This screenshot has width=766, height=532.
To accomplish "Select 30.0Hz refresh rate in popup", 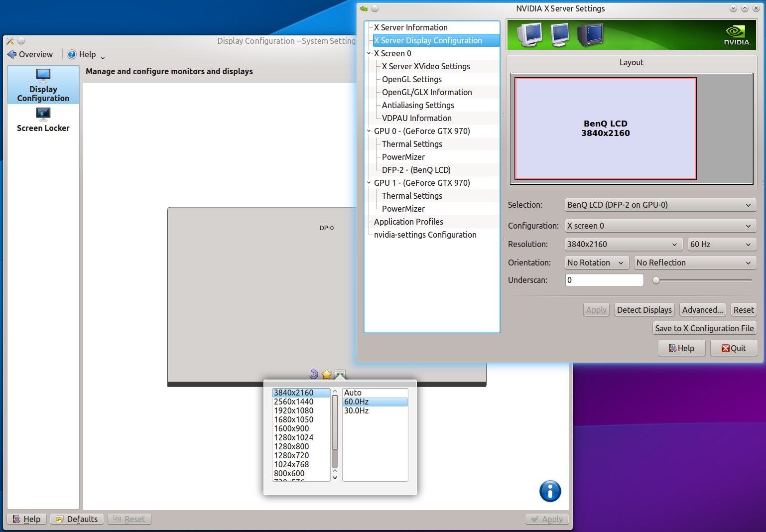I will (375, 410).
